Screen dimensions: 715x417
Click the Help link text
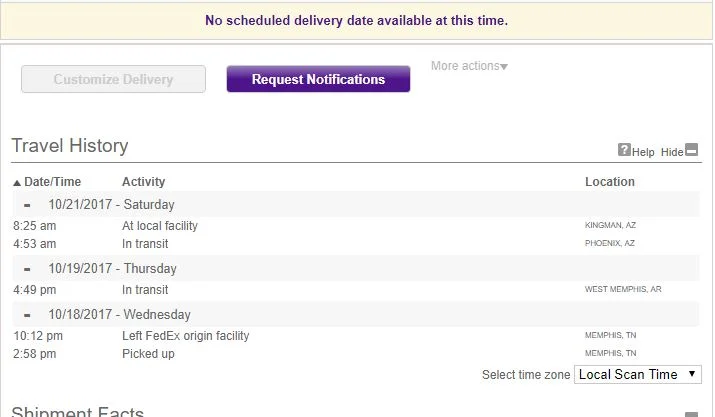[643, 152]
